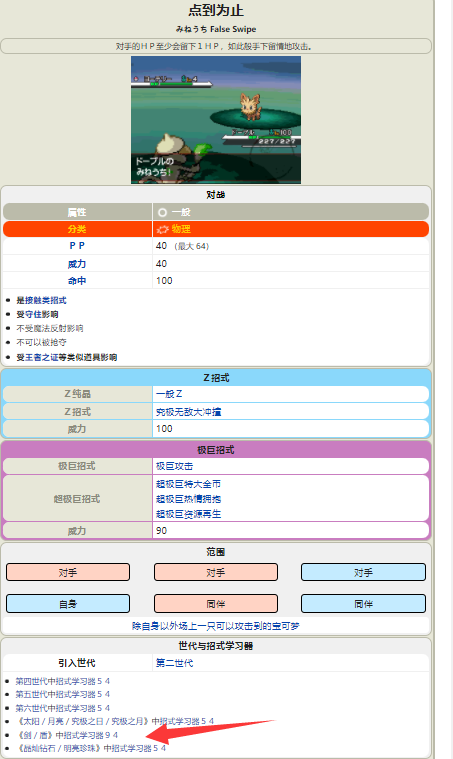The image size is (453, 759).
Task: Open the 受王者之证等类似道具影响 link
Action: tap(67, 357)
